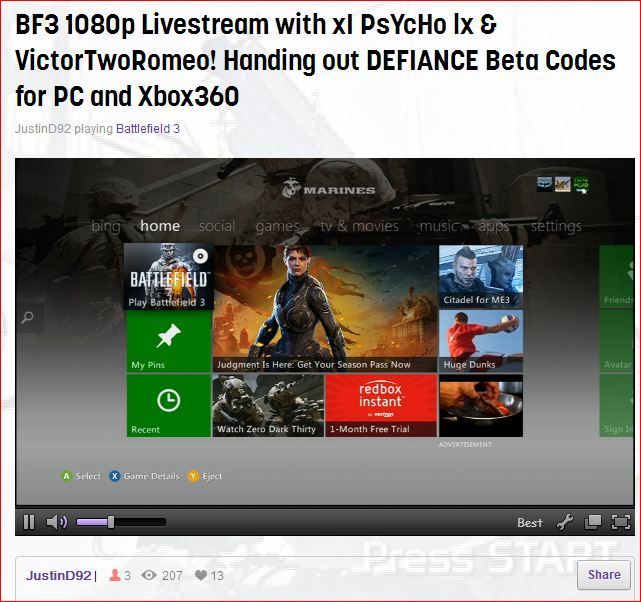Click the eye views icon
Image resolution: width=641 pixels, height=602 pixels.
[x=150, y=575]
